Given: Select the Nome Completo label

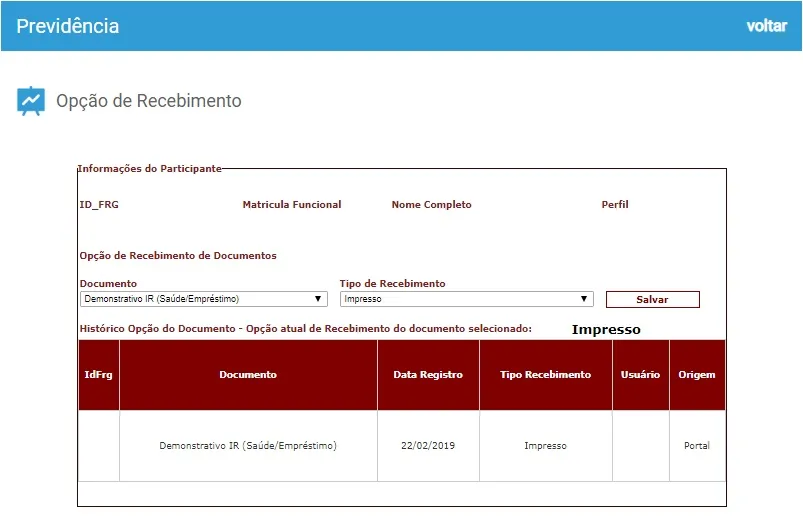Looking at the screenshot, I should (x=432, y=205).
